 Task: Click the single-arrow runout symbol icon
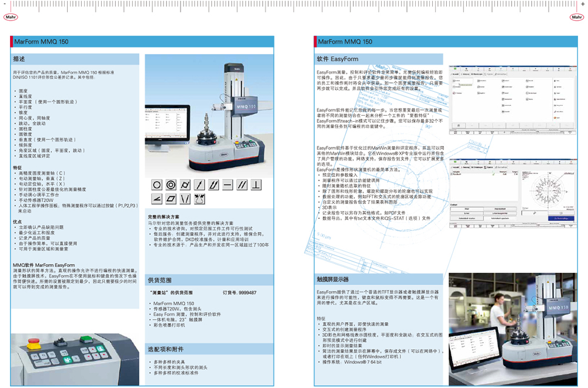[x=199, y=185]
